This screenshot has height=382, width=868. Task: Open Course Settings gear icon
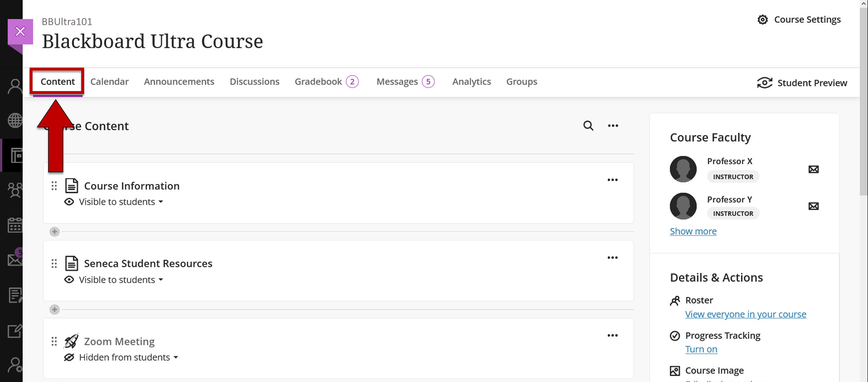coord(762,19)
